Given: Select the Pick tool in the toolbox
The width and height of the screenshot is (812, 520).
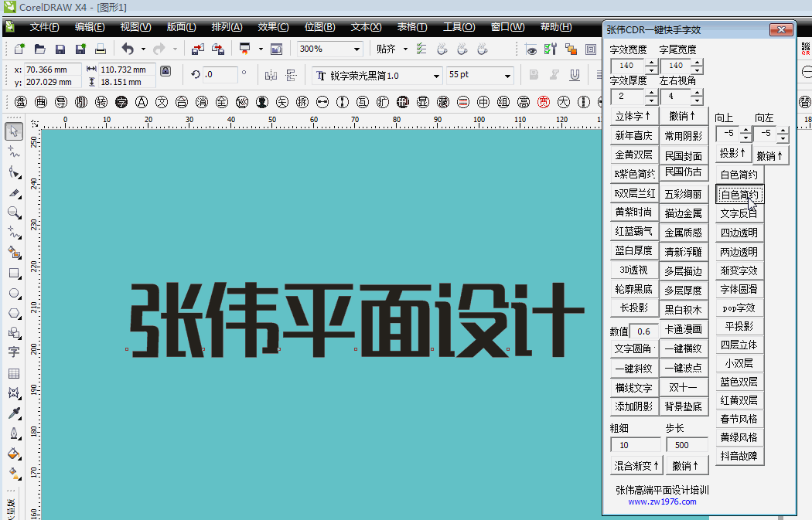Looking at the screenshot, I should coord(13,131).
